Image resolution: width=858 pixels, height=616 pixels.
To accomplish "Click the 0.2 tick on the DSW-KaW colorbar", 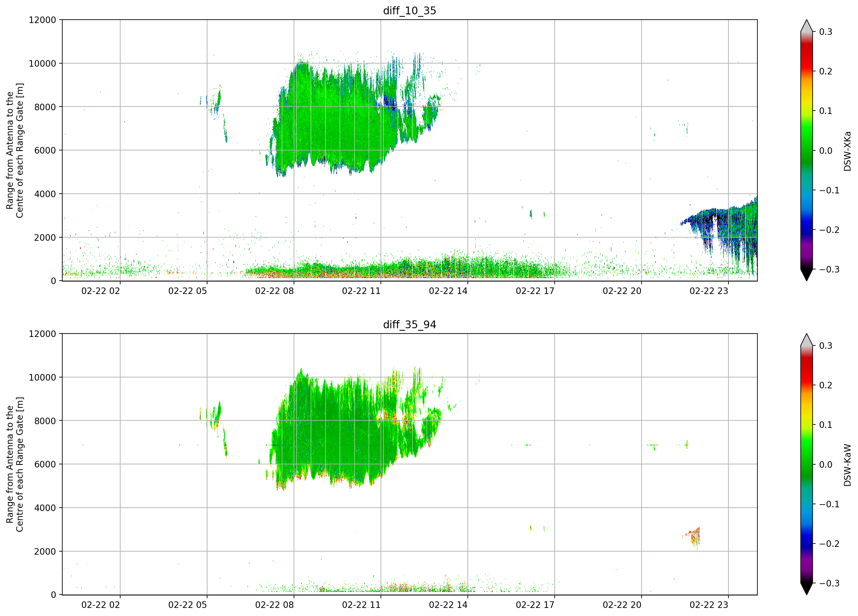I will pyautogui.click(x=826, y=385).
